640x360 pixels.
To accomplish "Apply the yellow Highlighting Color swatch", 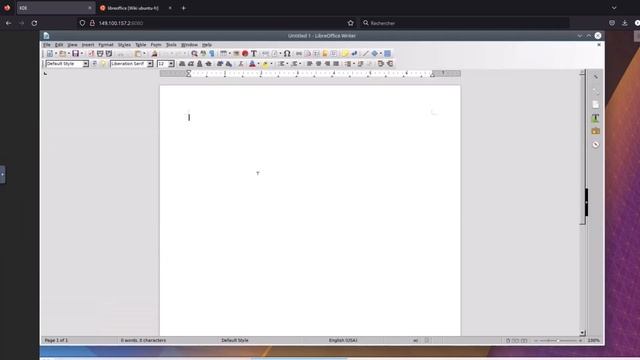I will [x=265, y=64].
